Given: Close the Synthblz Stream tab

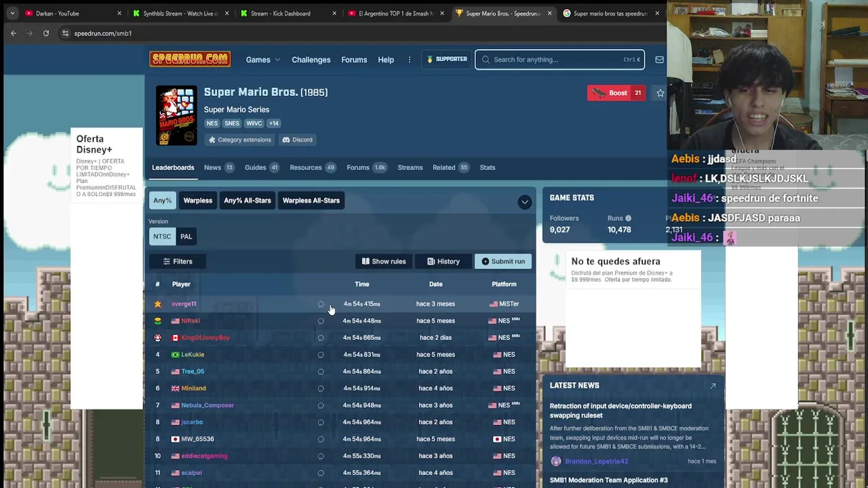Looking at the screenshot, I should click(x=226, y=14).
